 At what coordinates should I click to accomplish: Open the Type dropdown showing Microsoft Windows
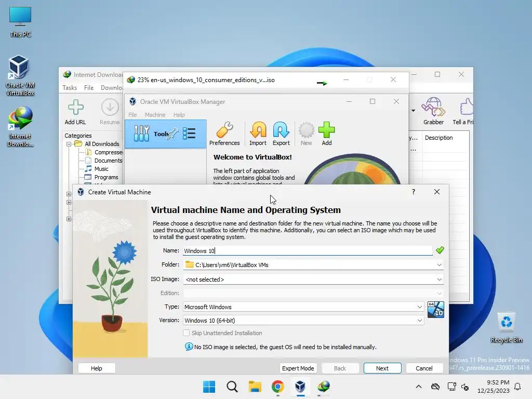click(x=420, y=307)
